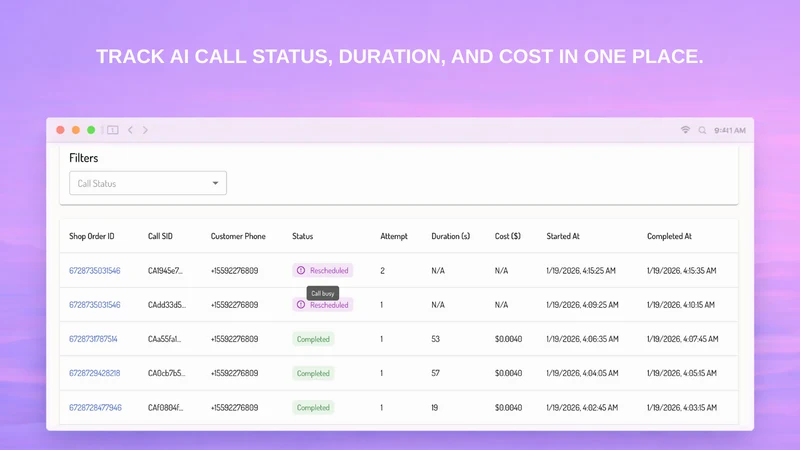
Task: Open order link 6728728477946
Action: tap(95, 407)
